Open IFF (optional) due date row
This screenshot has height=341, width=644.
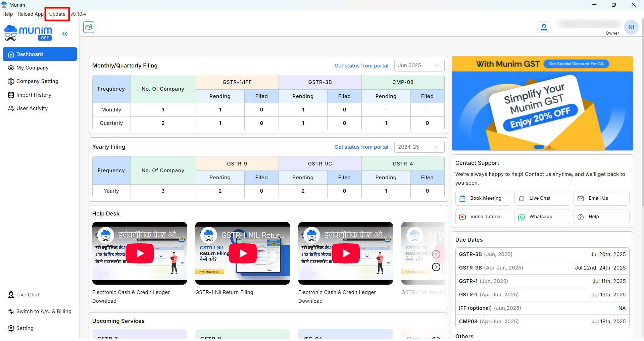542,308
